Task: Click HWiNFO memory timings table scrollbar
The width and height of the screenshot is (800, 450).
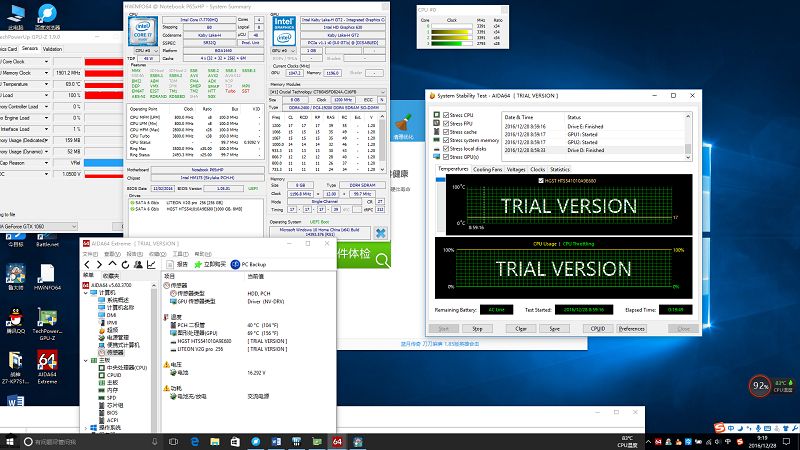Action: (x=382, y=143)
